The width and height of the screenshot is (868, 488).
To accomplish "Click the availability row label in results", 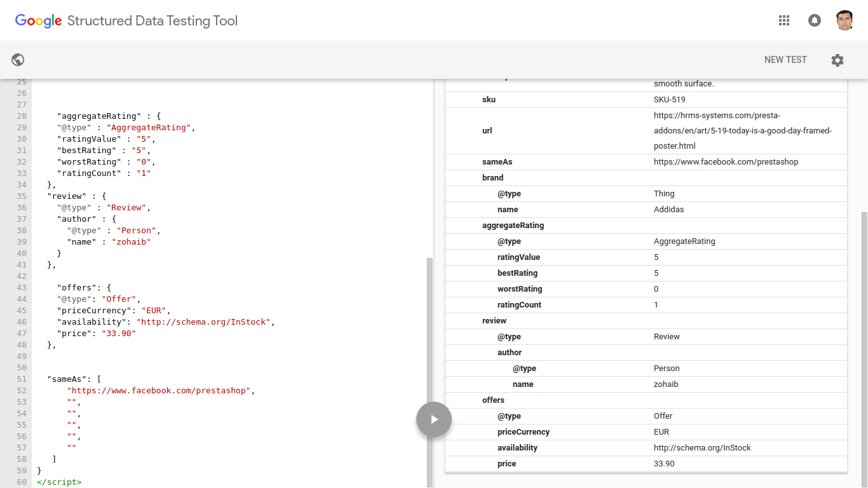I will 517,448.
